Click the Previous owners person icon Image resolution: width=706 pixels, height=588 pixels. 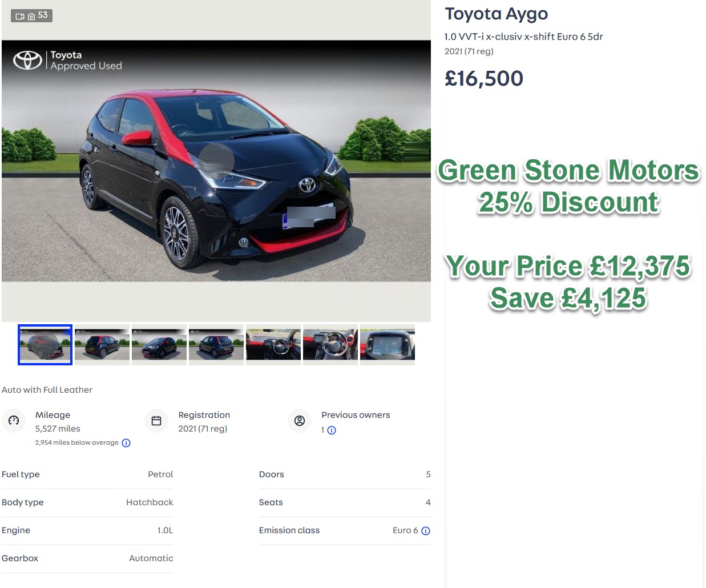[300, 421]
